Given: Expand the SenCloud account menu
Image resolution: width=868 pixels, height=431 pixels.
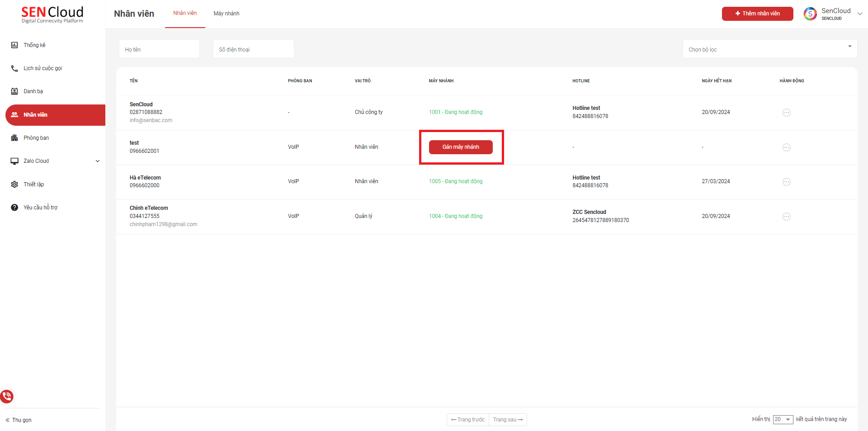Looking at the screenshot, I should 859,14.
